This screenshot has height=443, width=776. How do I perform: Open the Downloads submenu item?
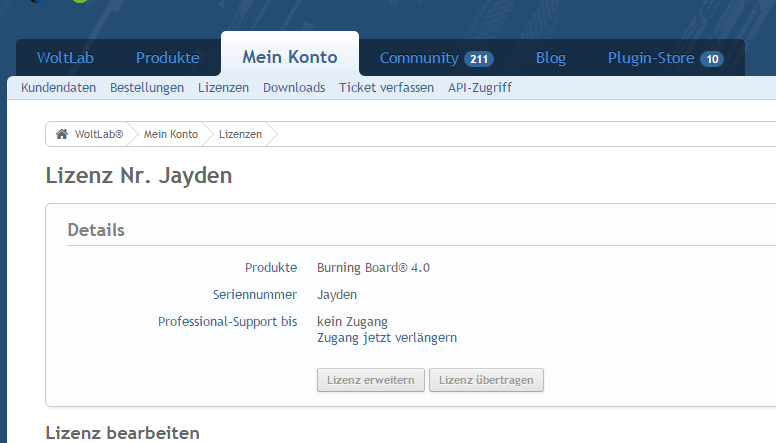click(294, 88)
